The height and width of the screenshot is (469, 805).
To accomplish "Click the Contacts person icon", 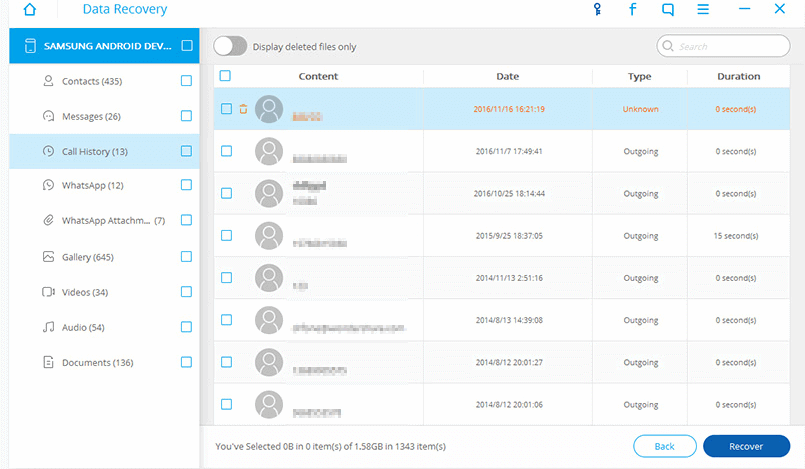I will tap(48, 81).
